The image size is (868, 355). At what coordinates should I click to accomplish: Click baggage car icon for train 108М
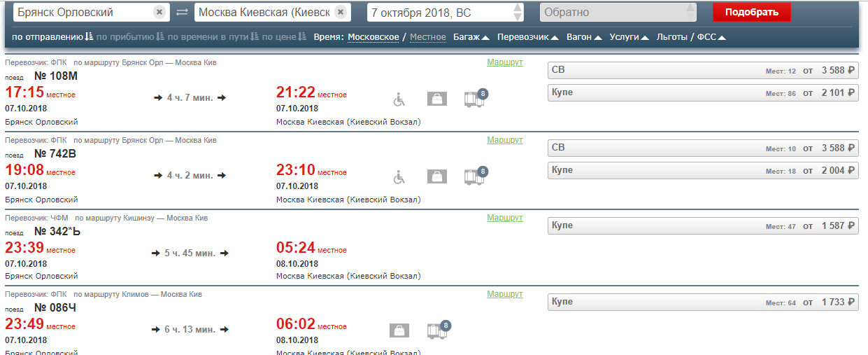coord(475,99)
